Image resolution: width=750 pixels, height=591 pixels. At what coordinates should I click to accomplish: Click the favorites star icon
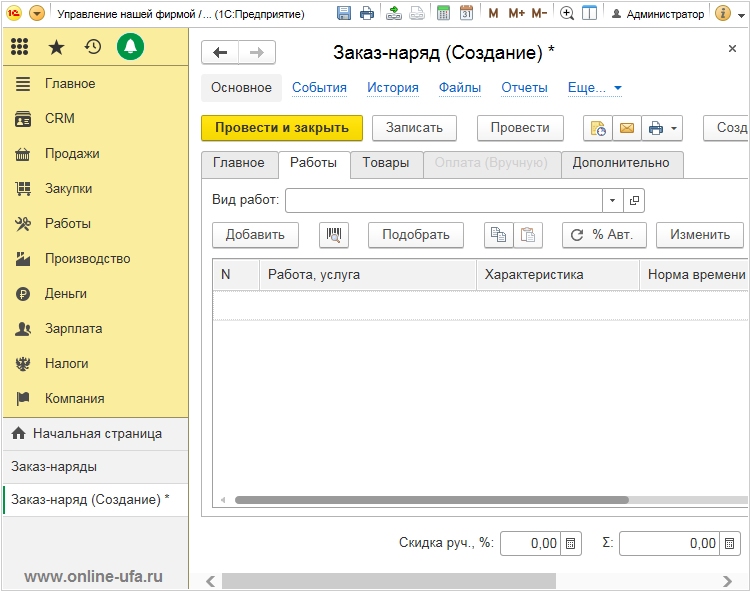pyautogui.click(x=56, y=47)
